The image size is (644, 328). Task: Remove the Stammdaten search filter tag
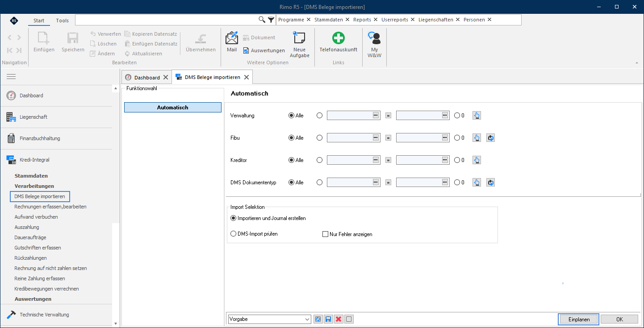point(347,20)
